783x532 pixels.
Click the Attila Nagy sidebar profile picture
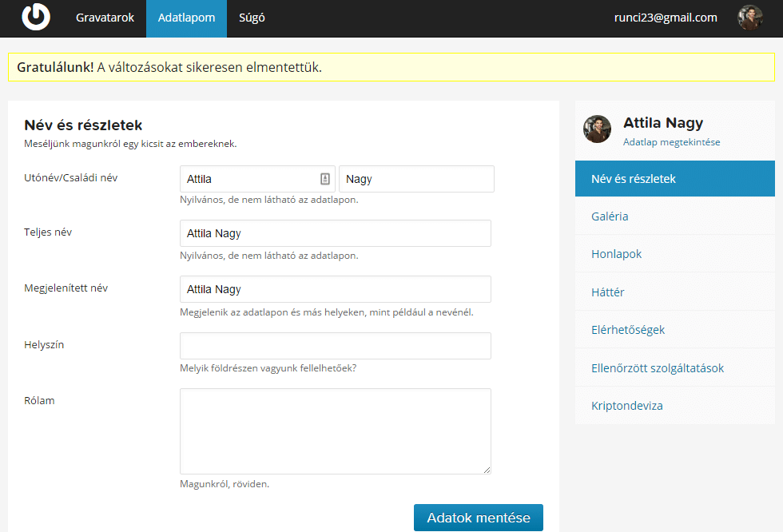tap(597, 129)
